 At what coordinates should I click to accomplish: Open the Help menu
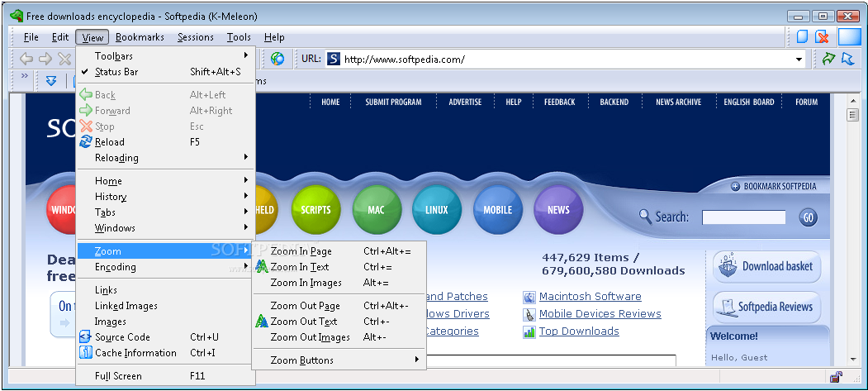pyautogui.click(x=274, y=37)
